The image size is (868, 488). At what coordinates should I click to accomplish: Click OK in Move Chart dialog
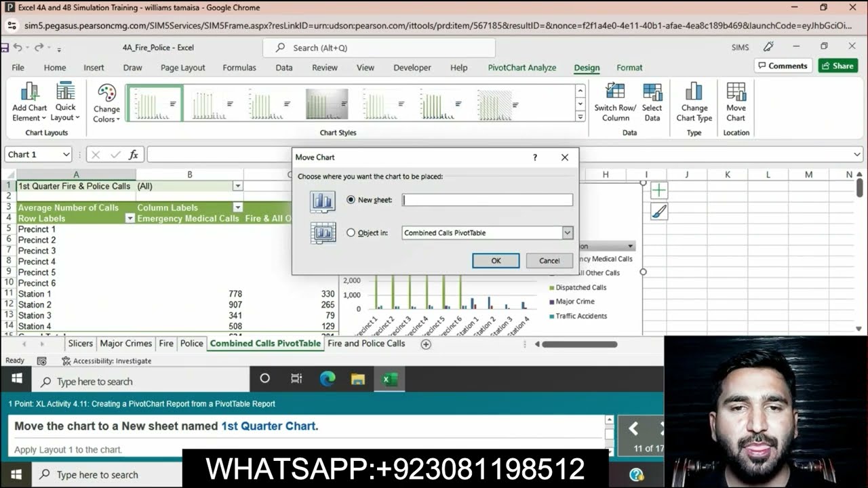click(496, 260)
